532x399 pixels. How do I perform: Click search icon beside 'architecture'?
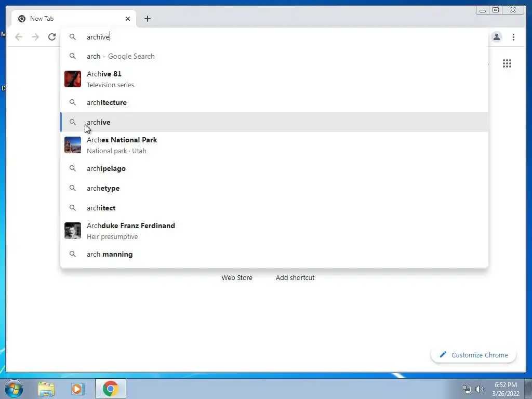click(x=73, y=102)
